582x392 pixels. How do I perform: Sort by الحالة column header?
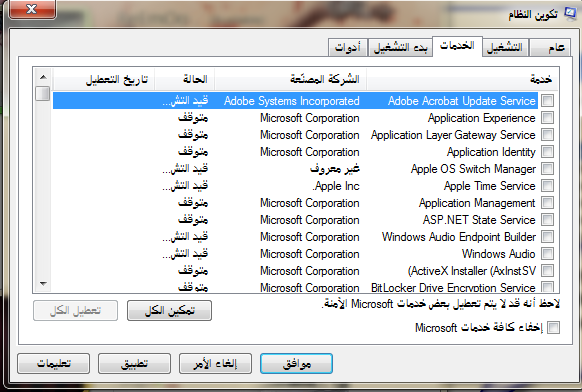[184, 79]
